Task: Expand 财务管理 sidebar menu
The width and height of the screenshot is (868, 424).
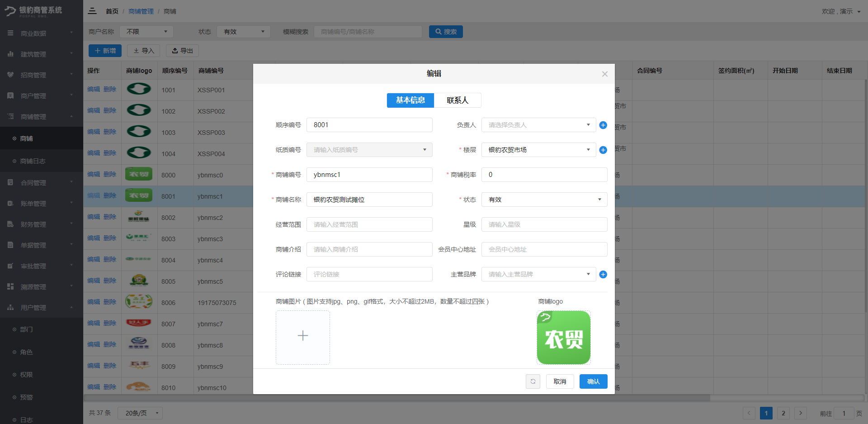Action: (x=42, y=224)
